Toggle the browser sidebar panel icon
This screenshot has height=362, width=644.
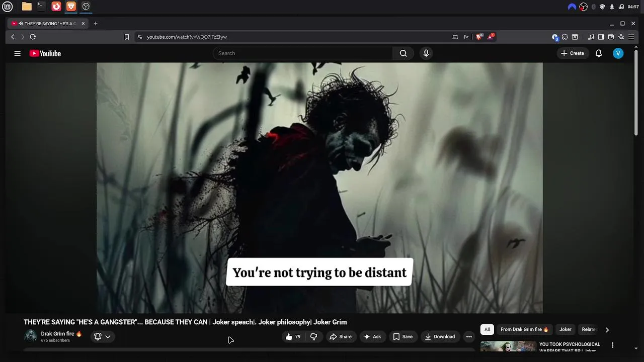point(601,37)
